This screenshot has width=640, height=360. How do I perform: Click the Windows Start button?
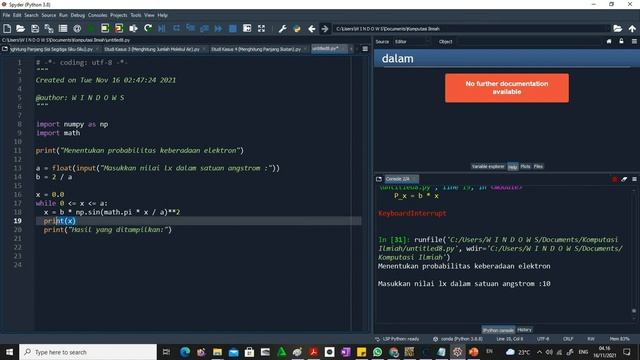pos(9,352)
